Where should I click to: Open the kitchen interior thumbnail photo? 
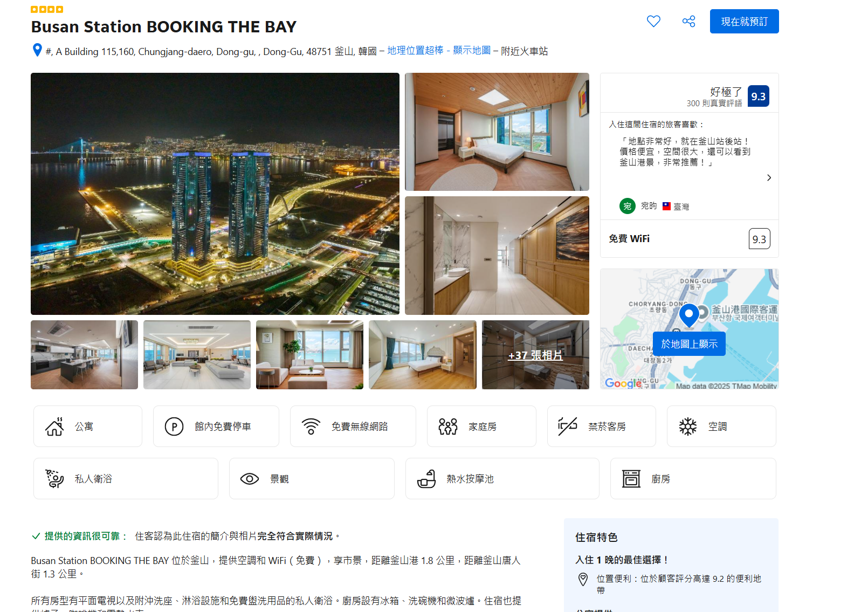point(84,355)
